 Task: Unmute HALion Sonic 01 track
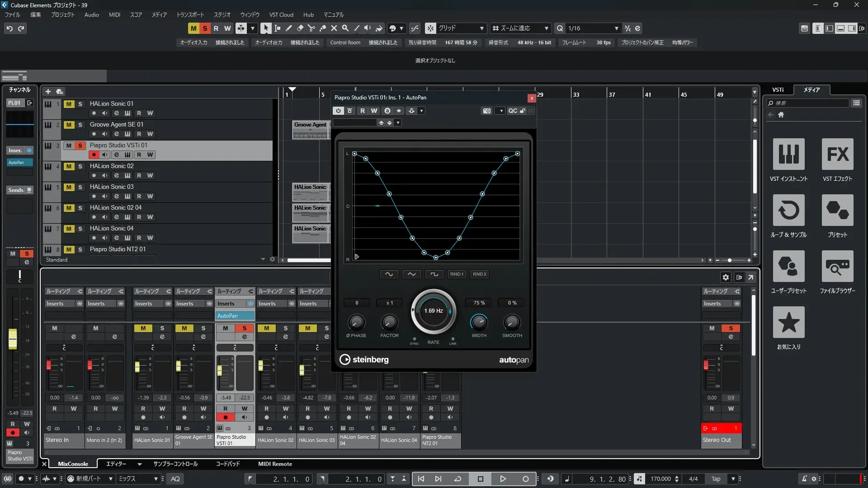[69, 104]
